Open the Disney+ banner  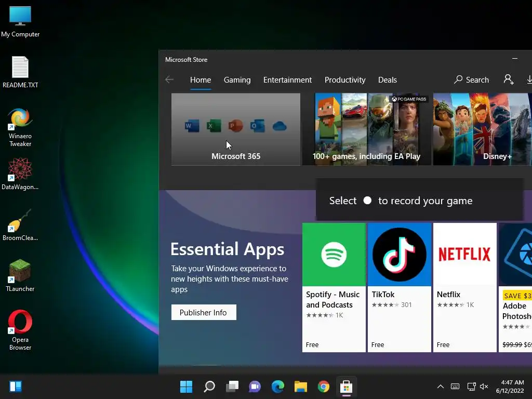(483, 129)
